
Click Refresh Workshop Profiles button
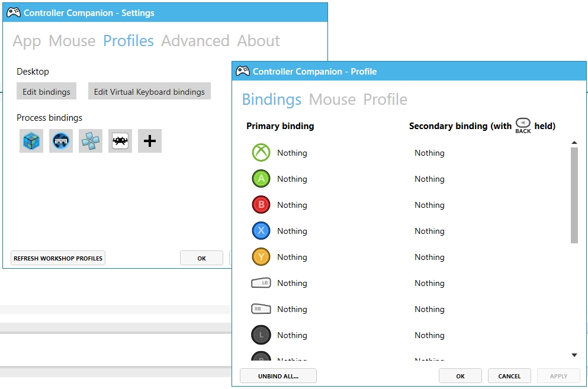58,258
